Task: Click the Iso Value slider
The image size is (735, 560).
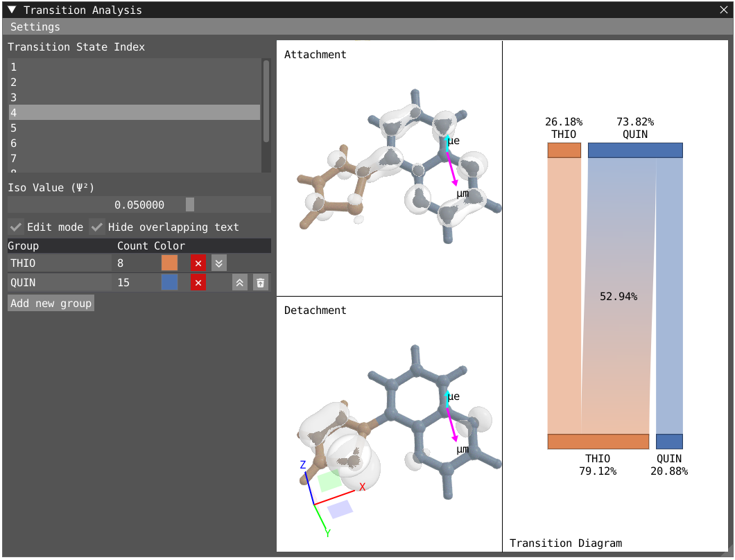Action: point(139,205)
